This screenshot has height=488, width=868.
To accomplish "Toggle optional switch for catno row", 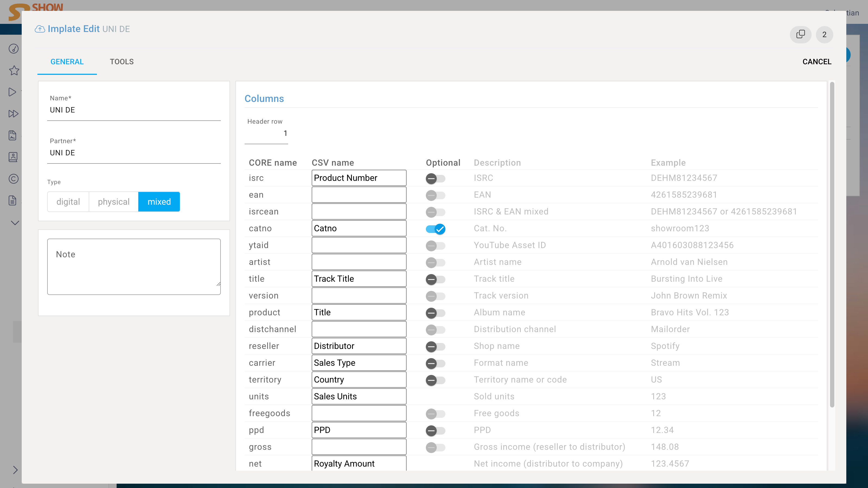I will pos(435,229).
